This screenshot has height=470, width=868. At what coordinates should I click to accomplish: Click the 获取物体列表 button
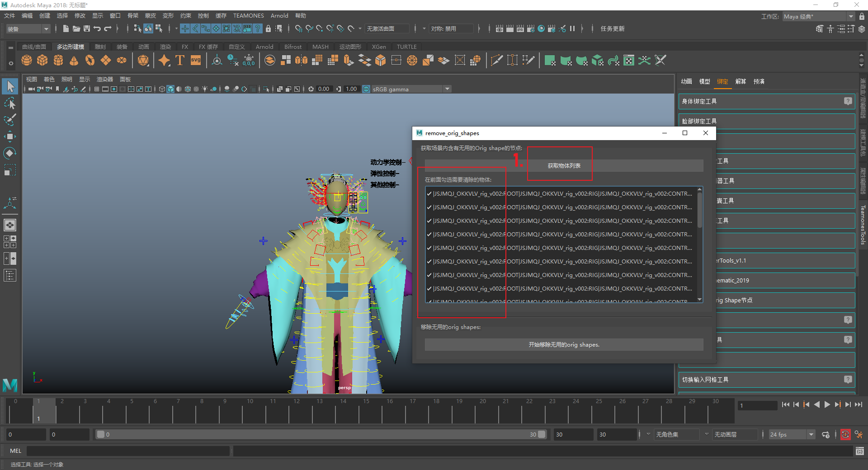564,166
